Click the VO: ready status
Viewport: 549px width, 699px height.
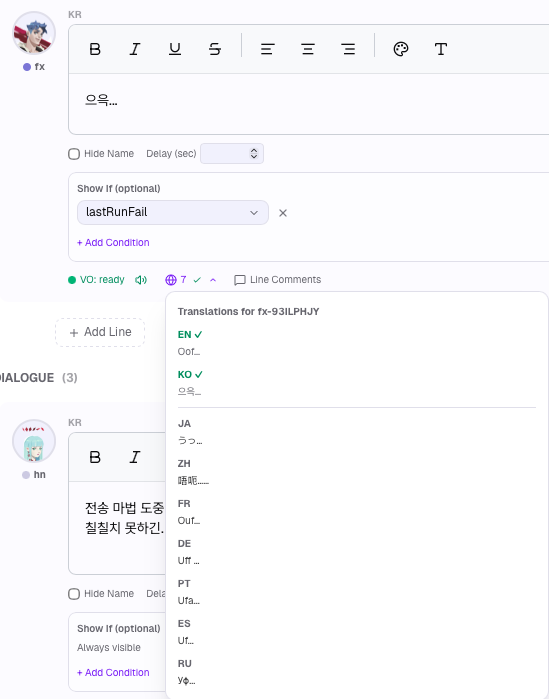tap(96, 280)
